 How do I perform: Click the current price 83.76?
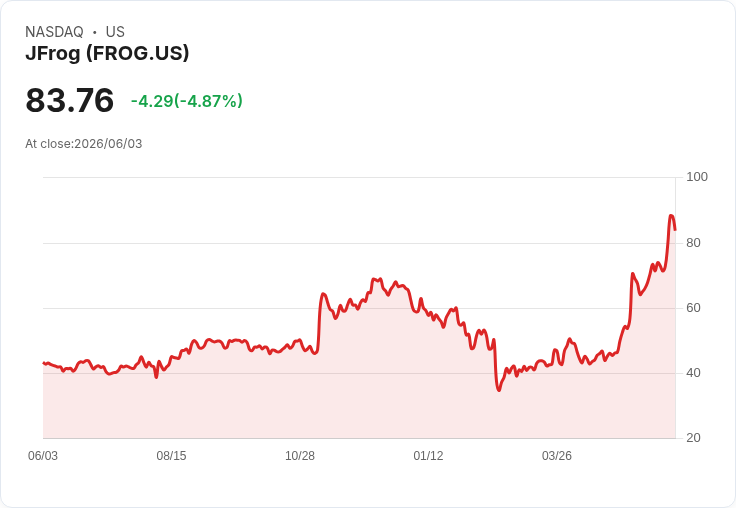[69, 100]
